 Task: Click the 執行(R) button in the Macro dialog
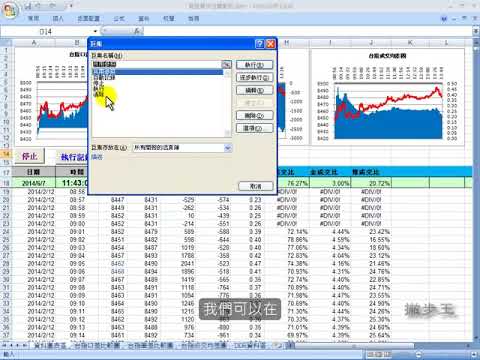254,65
